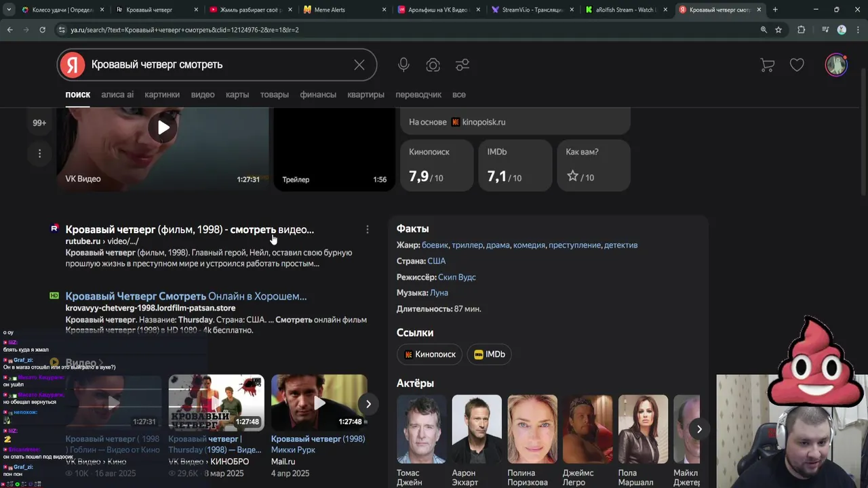Switch to the квартиры tab

pyautogui.click(x=366, y=94)
